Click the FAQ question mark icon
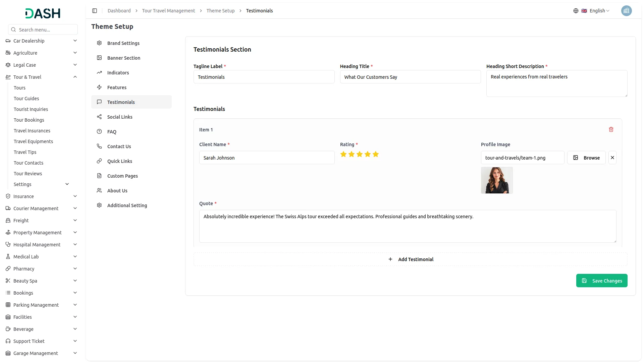This screenshot has height=362, width=644. click(x=99, y=131)
